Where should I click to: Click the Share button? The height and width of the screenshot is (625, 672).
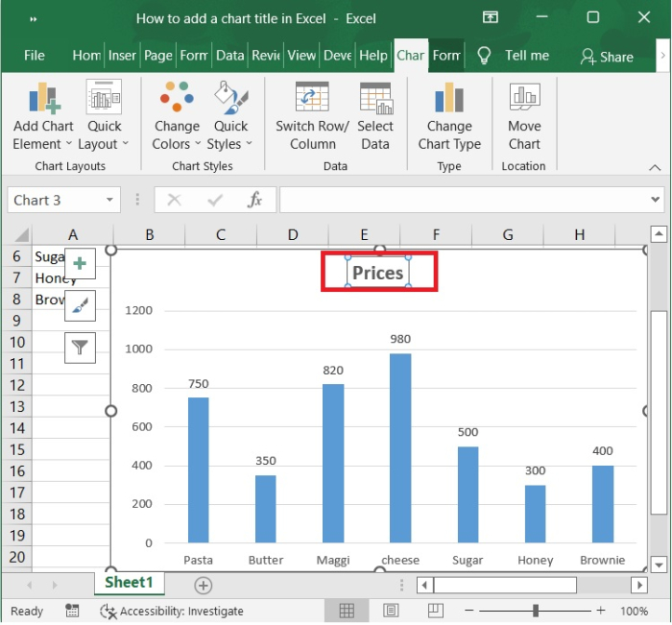tap(607, 57)
